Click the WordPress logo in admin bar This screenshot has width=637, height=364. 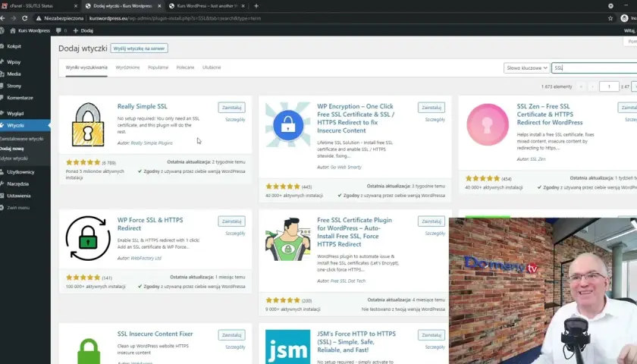pyautogui.click(x=2, y=30)
